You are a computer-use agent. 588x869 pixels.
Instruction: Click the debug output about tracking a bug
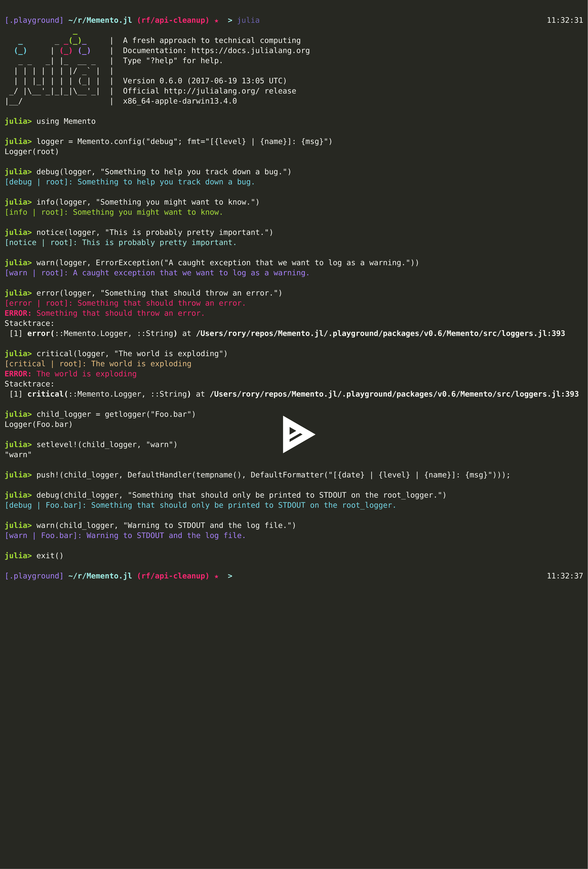tap(130, 182)
